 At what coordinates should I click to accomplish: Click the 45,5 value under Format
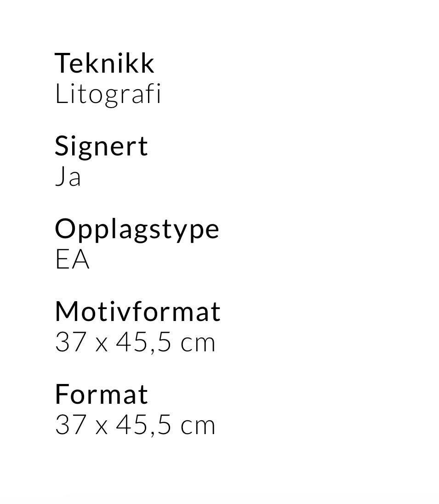[143, 425]
